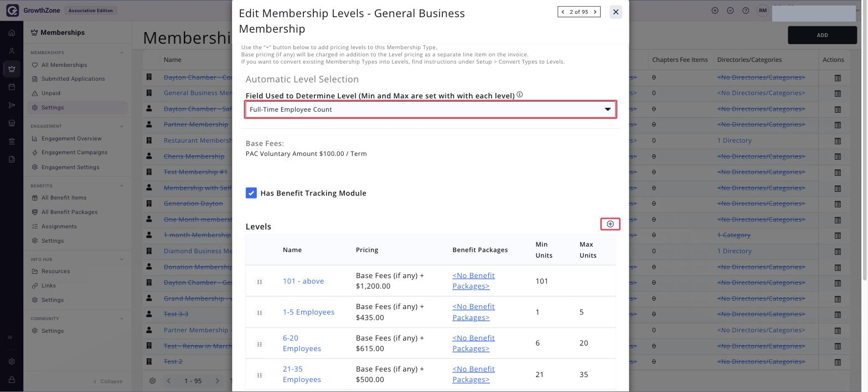Screen dimensions: 868x392
Task: Click No Benefit Packages for the 6-20 Employees level
Action: (473, 343)
